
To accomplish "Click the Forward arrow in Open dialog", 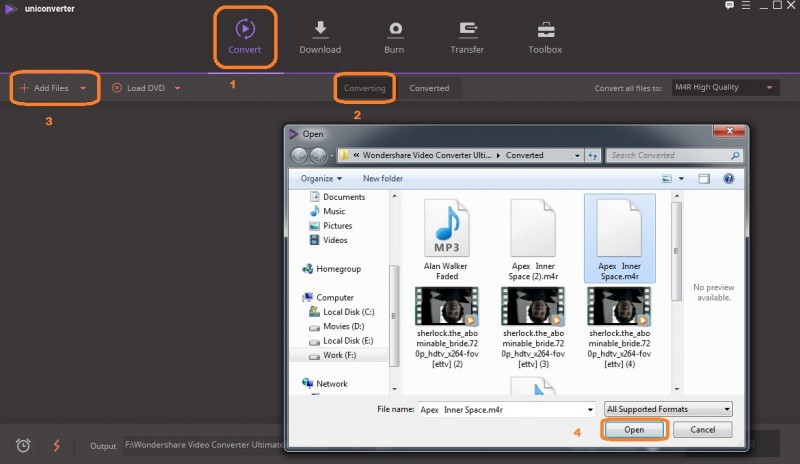I will pos(318,155).
